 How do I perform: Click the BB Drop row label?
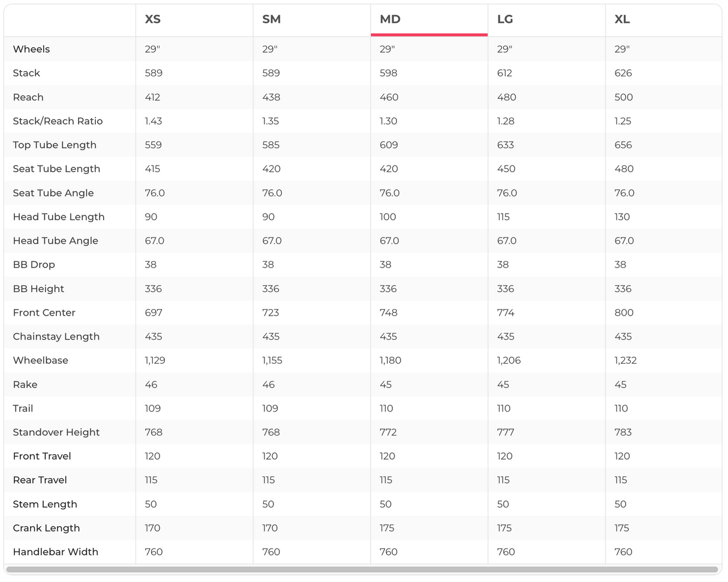pyautogui.click(x=34, y=265)
